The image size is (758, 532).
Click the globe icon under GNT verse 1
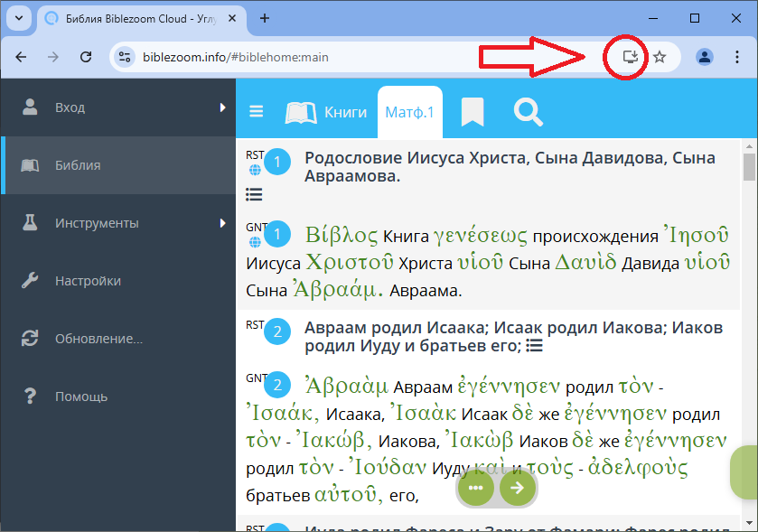(255, 242)
